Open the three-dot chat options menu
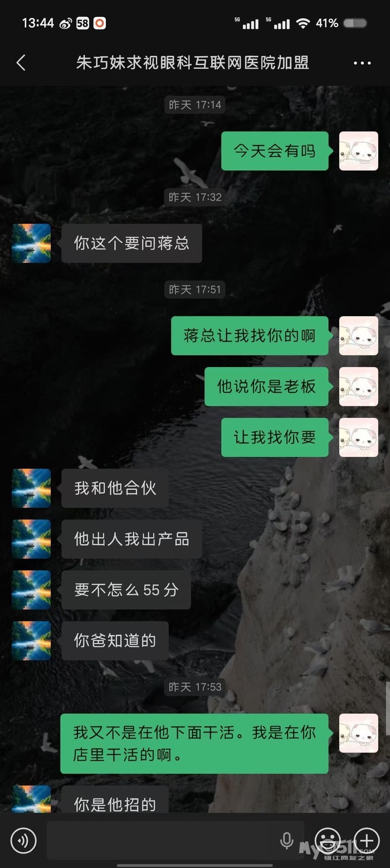The height and width of the screenshot is (868, 390). point(362,63)
